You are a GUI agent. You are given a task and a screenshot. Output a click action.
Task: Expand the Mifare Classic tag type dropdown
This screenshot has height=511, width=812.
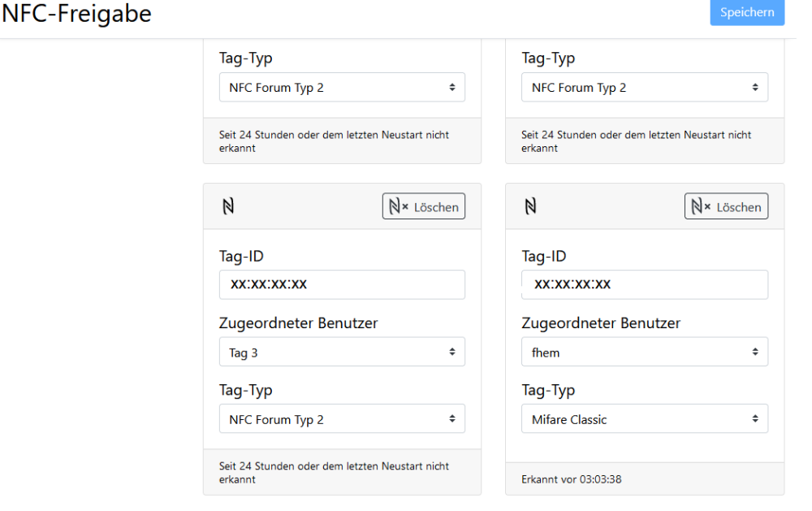[x=645, y=419]
